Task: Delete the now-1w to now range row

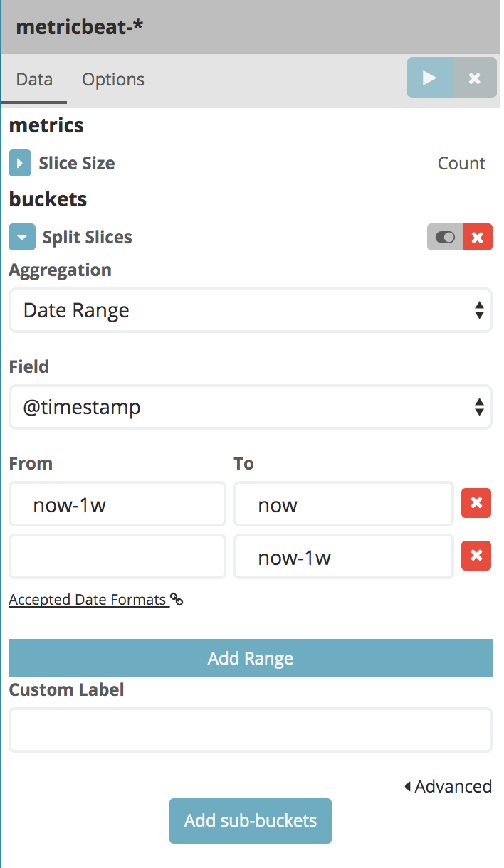Action: (476, 504)
